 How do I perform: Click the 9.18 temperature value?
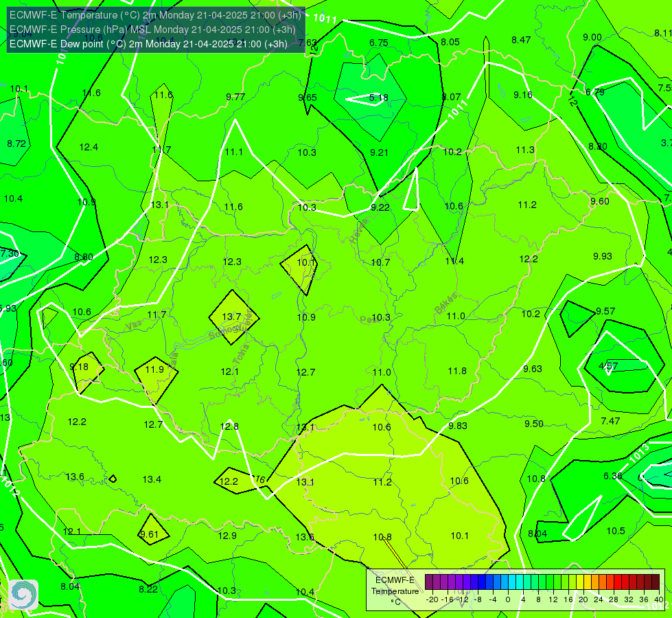tap(79, 367)
